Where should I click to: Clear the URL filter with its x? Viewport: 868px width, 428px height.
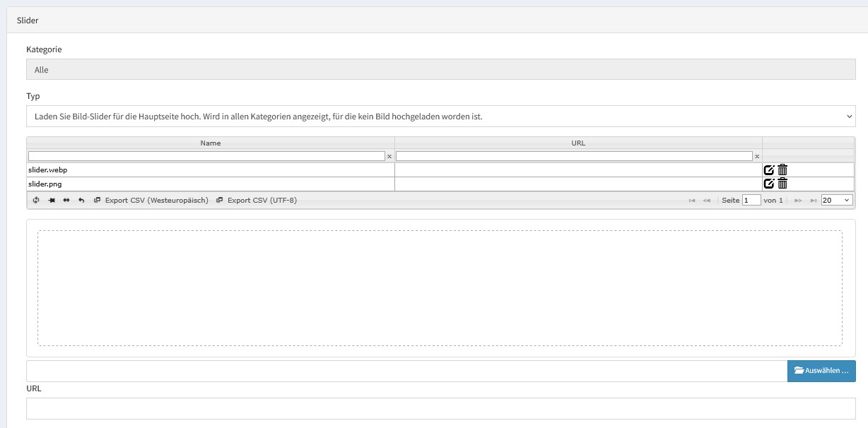coord(757,156)
